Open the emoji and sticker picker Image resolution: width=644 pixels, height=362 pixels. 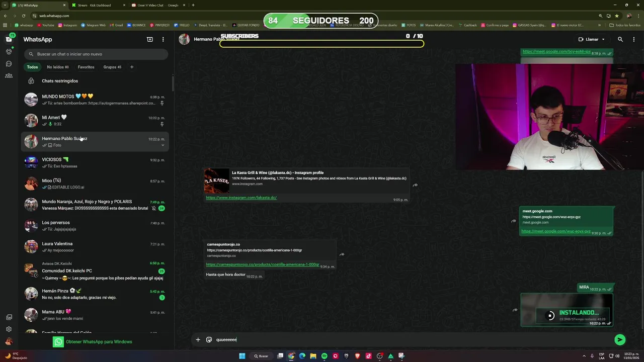pos(209,339)
